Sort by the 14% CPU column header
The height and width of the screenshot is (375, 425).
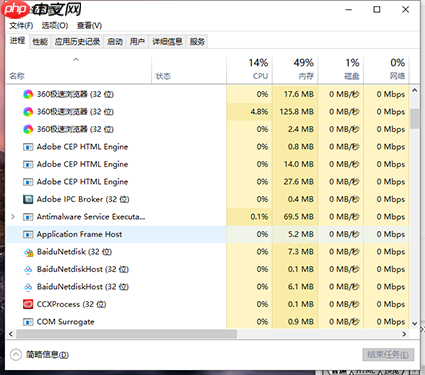(x=250, y=69)
